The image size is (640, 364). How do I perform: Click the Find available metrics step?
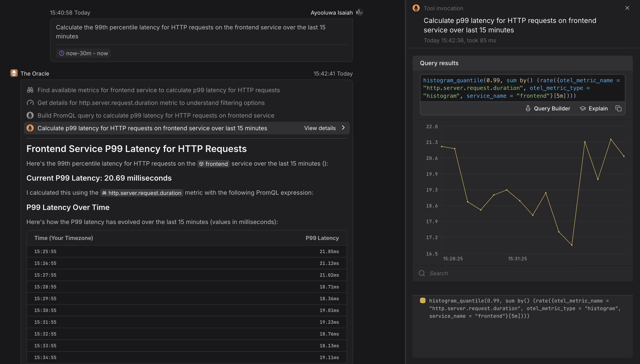(159, 90)
